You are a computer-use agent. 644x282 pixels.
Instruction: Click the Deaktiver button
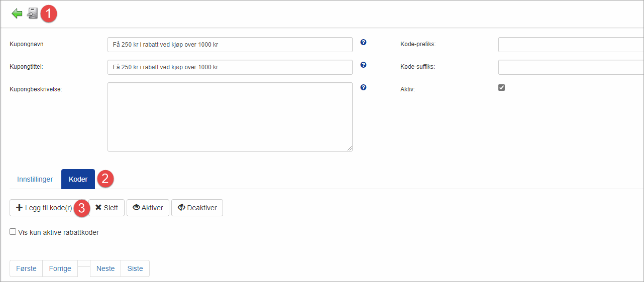197,208
